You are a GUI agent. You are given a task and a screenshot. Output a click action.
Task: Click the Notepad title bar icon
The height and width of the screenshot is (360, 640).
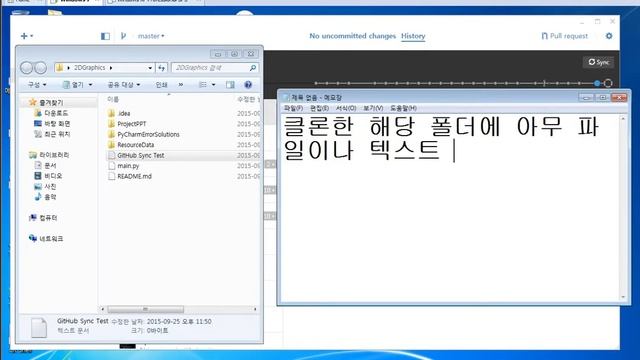[286, 98]
